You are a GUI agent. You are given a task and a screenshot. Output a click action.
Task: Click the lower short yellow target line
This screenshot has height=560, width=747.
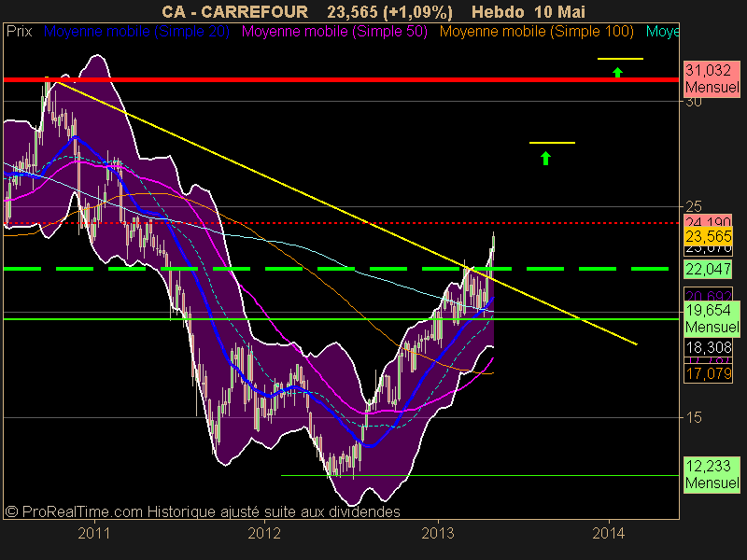click(x=552, y=143)
